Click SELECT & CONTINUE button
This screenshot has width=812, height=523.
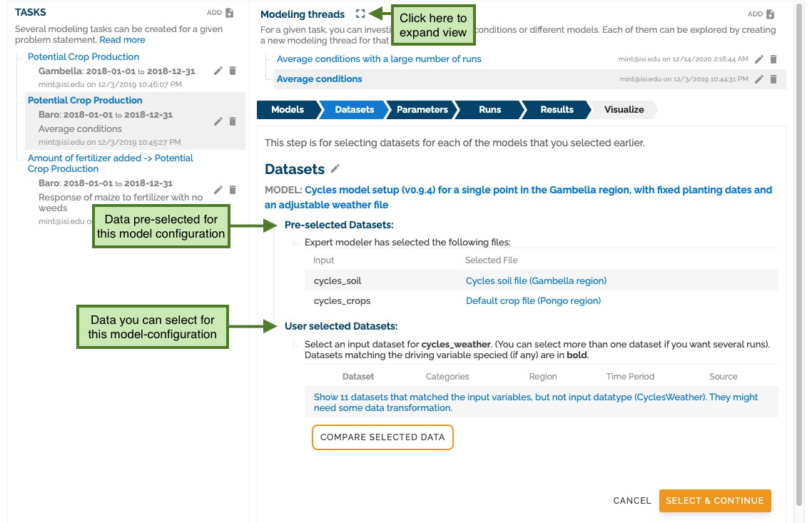715,501
